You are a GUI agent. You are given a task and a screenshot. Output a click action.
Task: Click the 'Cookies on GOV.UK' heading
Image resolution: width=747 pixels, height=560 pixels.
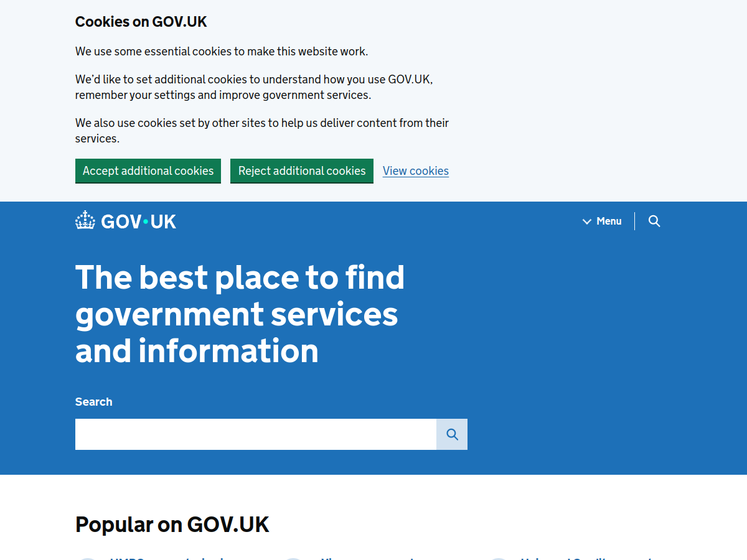pos(141,22)
